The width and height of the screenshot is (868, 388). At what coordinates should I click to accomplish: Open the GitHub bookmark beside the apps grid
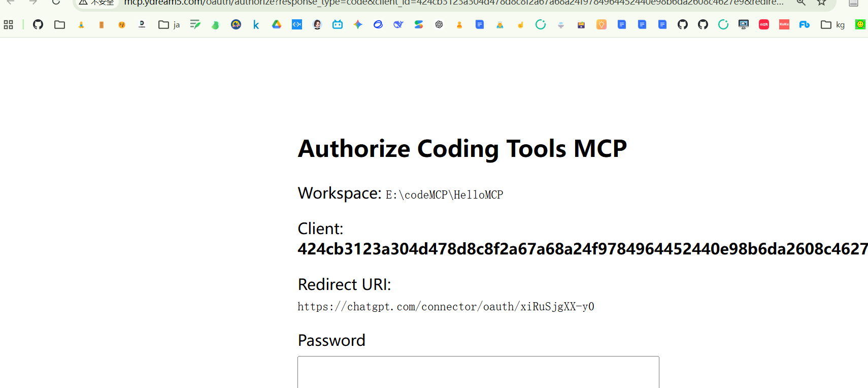click(38, 24)
